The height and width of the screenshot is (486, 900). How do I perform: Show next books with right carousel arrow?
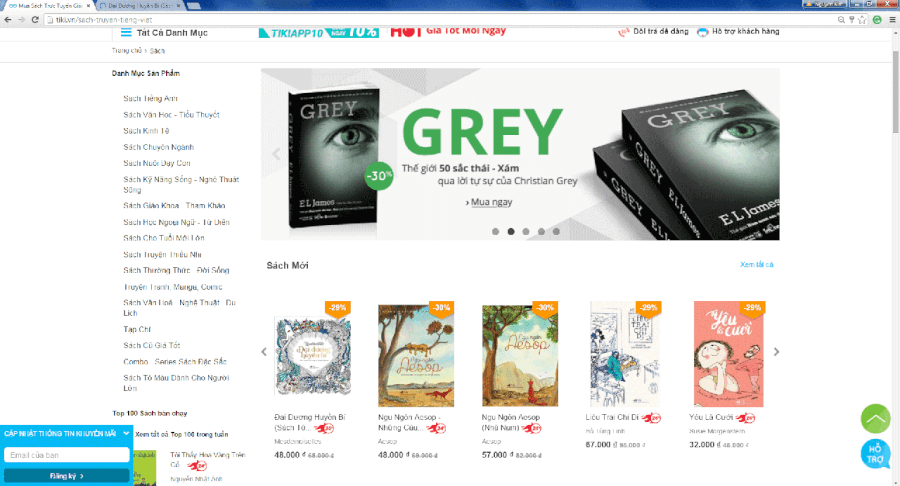point(776,352)
